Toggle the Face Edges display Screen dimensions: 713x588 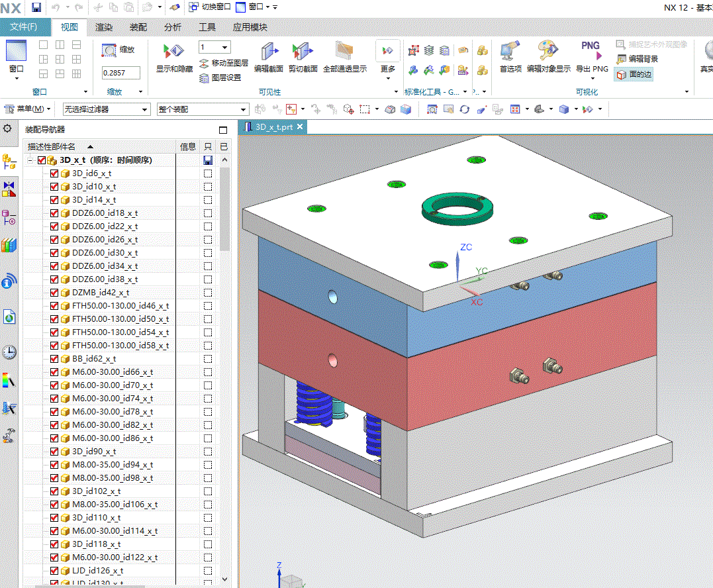coord(634,74)
